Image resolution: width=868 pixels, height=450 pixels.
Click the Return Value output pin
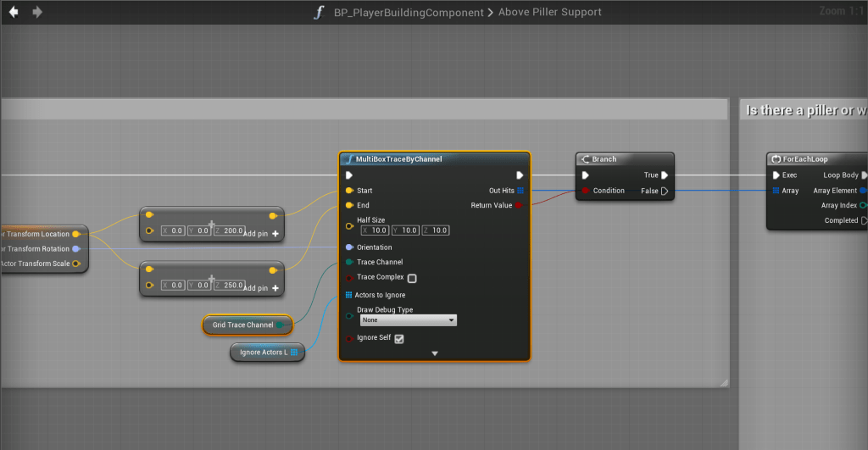[519, 205]
